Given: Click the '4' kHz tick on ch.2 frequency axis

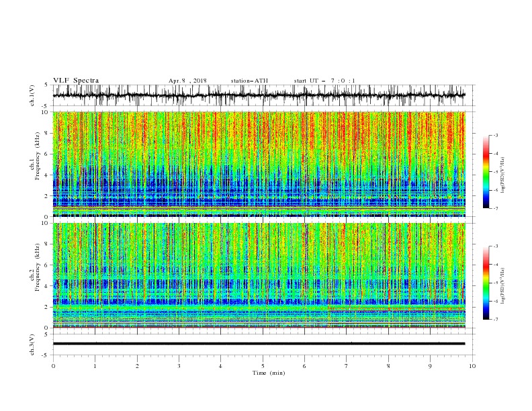Looking at the screenshot, I should click(47, 286).
